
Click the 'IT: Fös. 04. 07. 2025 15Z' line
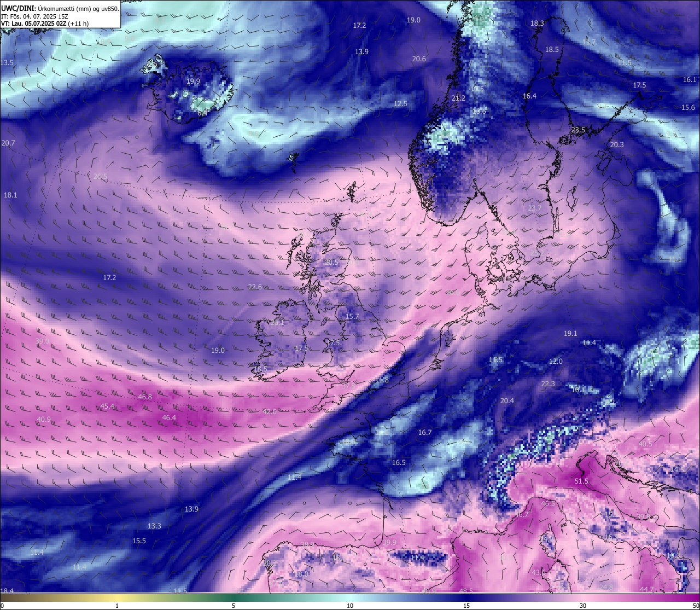(35, 16)
